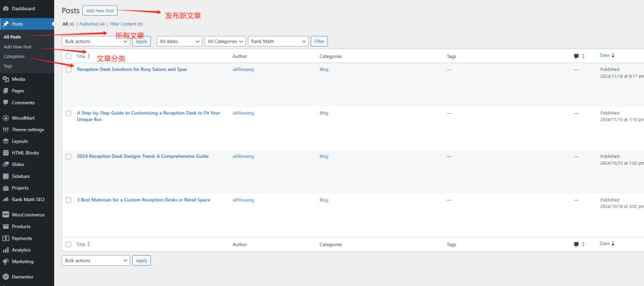Click the WooCommerce icon in sidebar

point(6,214)
